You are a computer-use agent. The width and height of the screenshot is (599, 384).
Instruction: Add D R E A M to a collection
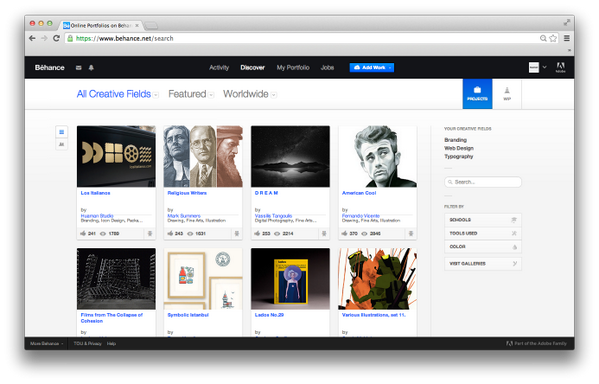(324, 233)
